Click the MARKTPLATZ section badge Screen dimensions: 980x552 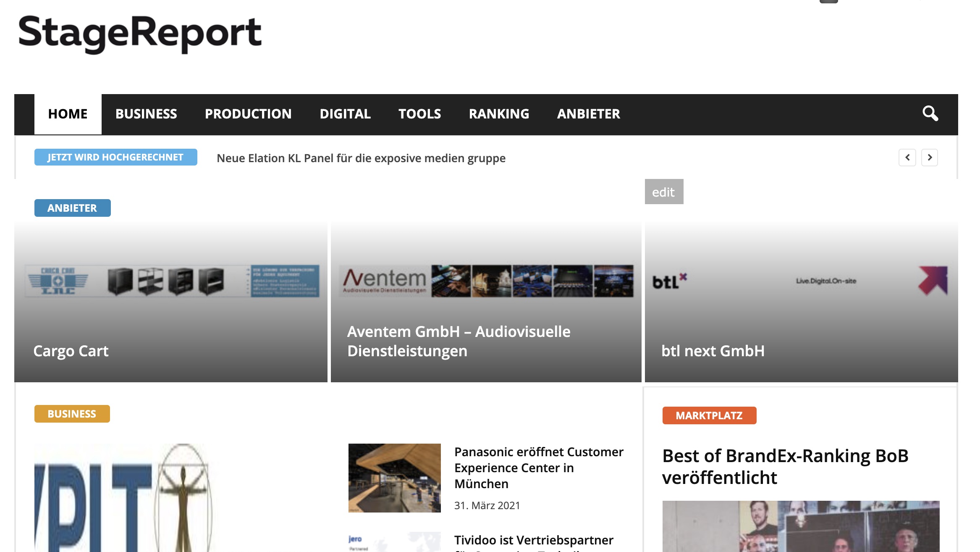(709, 415)
